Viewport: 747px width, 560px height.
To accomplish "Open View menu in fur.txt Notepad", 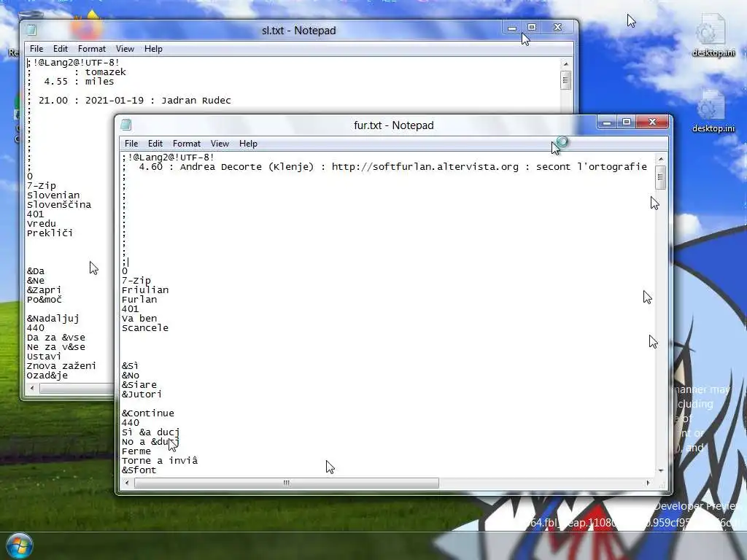I will pos(220,144).
